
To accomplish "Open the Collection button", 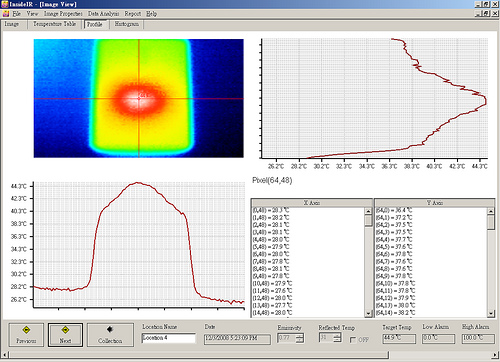I will [x=110, y=335].
